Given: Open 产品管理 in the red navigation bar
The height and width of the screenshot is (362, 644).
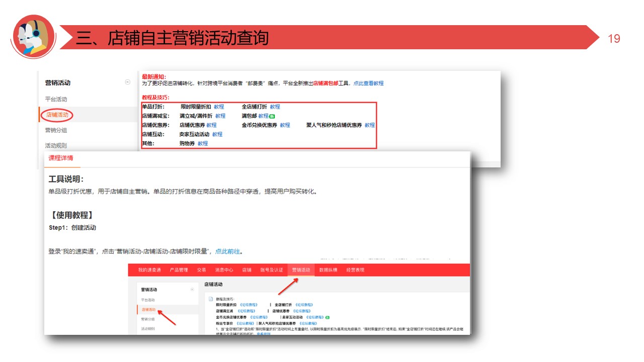Looking at the screenshot, I should 179,270.
